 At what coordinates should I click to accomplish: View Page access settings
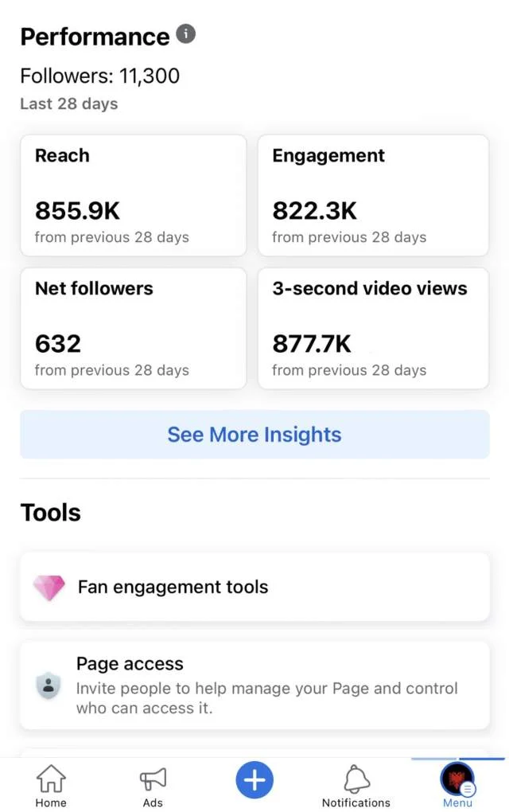pyautogui.click(x=254, y=685)
